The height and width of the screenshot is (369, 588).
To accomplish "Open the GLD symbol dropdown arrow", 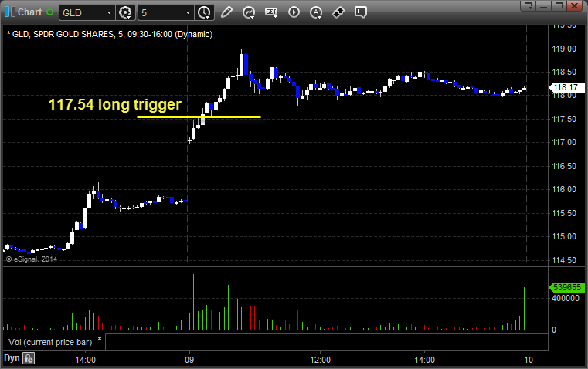I will 109,12.
